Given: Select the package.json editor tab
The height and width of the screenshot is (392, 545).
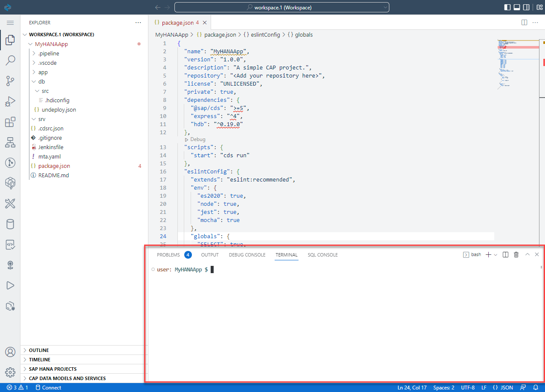Looking at the screenshot, I should (179, 23).
